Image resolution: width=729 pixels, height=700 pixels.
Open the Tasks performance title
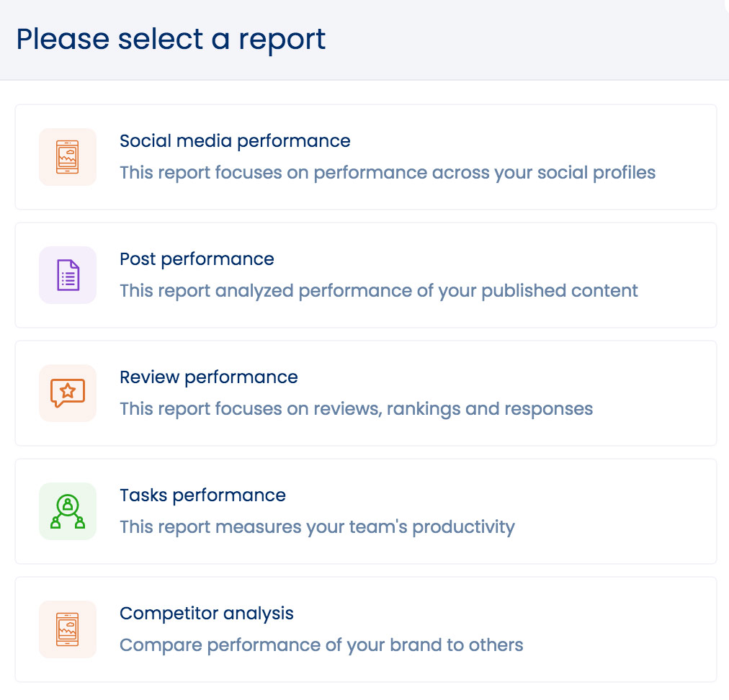point(202,495)
